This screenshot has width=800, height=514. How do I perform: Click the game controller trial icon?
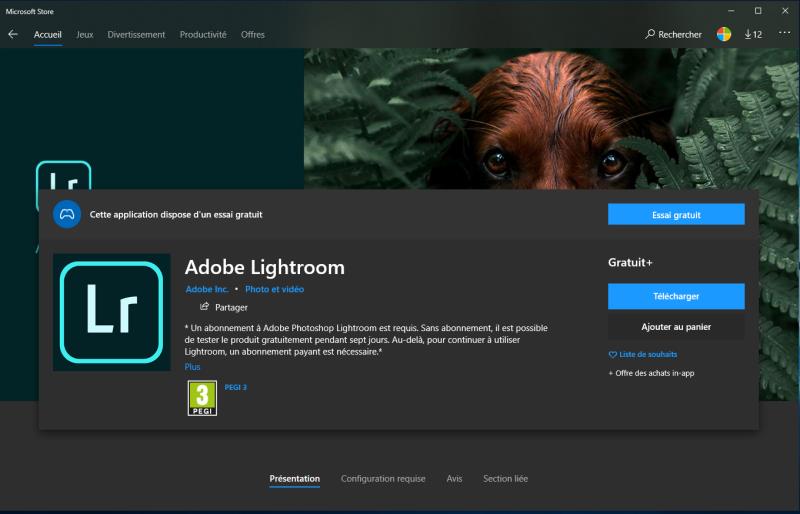pyautogui.click(x=67, y=214)
